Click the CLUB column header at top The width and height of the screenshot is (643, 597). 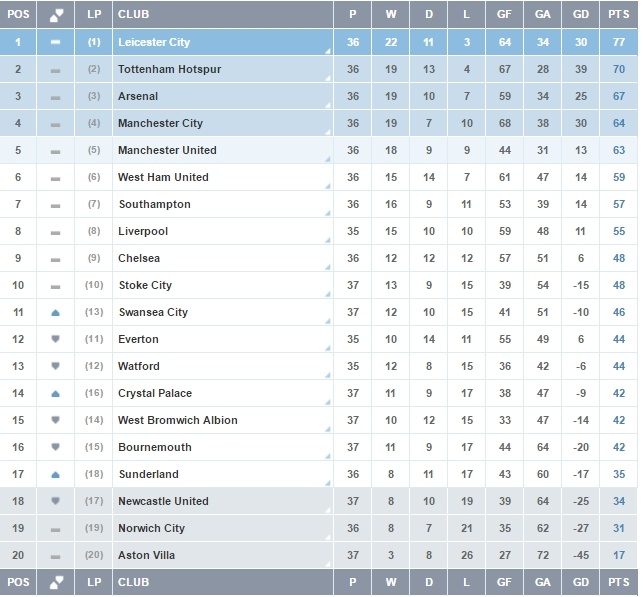pyautogui.click(x=135, y=15)
